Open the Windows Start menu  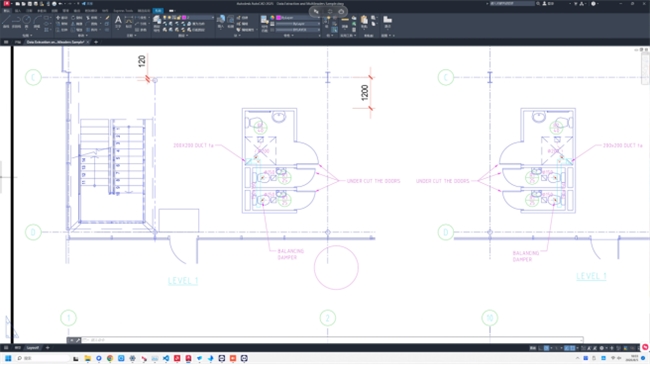click(8, 358)
